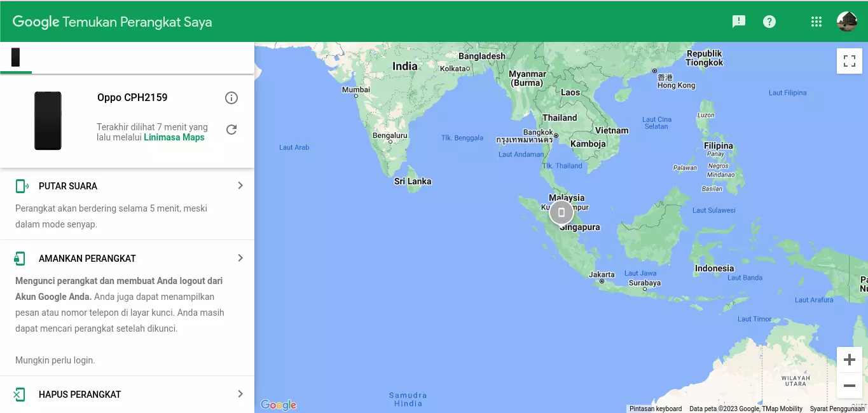Open the Linimasa Maps link

tap(174, 137)
